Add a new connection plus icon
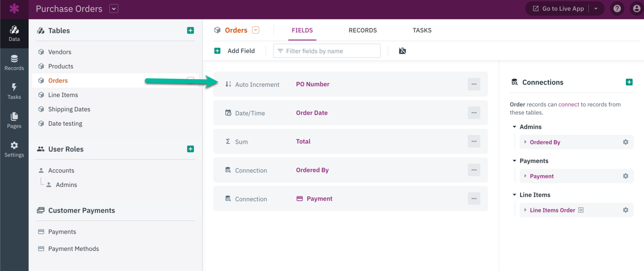 (x=629, y=82)
